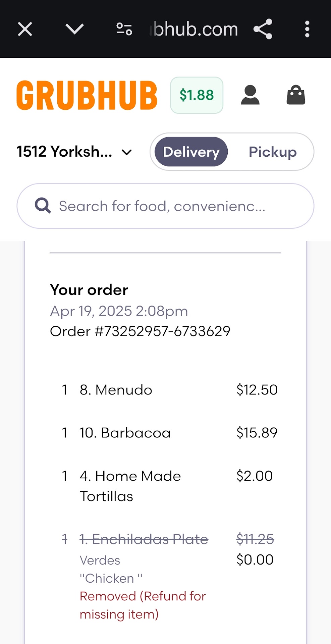Open the three-dot browser menu
The width and height of the screenshot is (331, 644).
(307, 29)
